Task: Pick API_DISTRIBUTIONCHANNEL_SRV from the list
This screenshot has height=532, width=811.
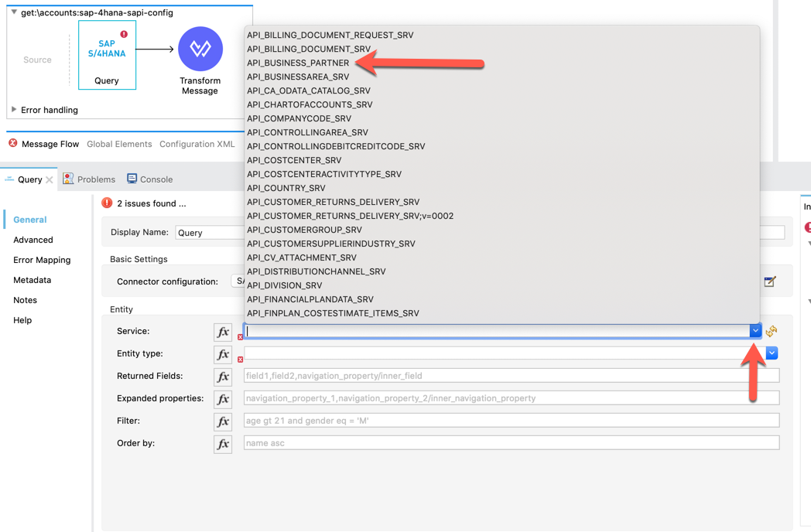Action: coord(316,272)
